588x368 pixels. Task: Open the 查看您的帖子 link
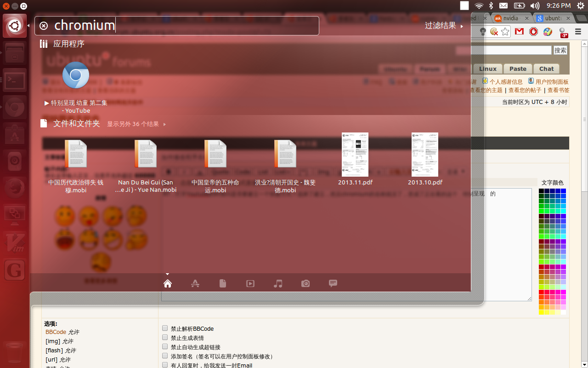coord(525,90)
